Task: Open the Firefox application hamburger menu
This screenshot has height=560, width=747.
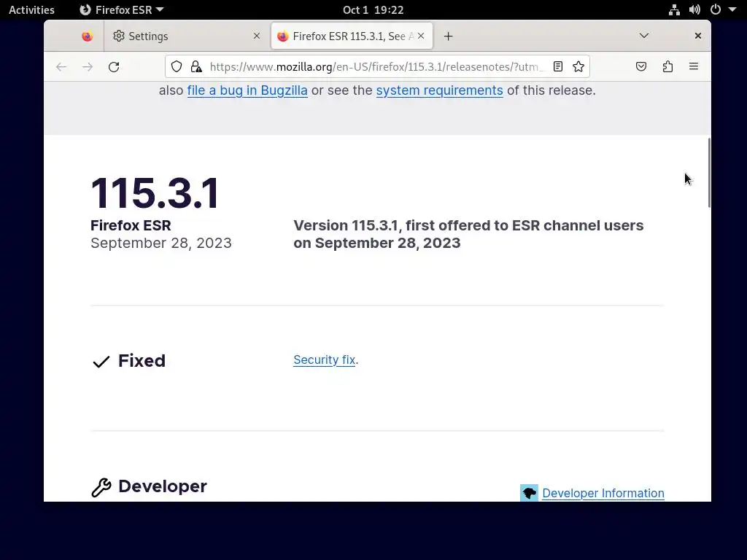Action: [694, 66]
